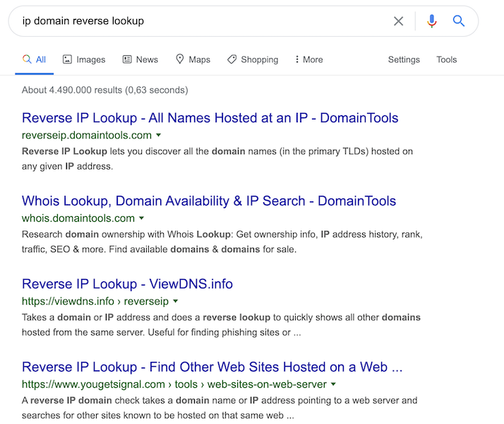Open the Maps tab
The image size is (504, 424).
[193, 59]
